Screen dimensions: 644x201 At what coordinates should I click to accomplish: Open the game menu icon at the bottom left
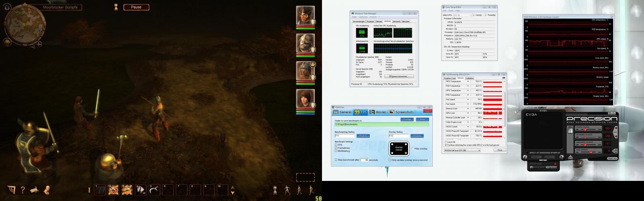tap(11, 189)
